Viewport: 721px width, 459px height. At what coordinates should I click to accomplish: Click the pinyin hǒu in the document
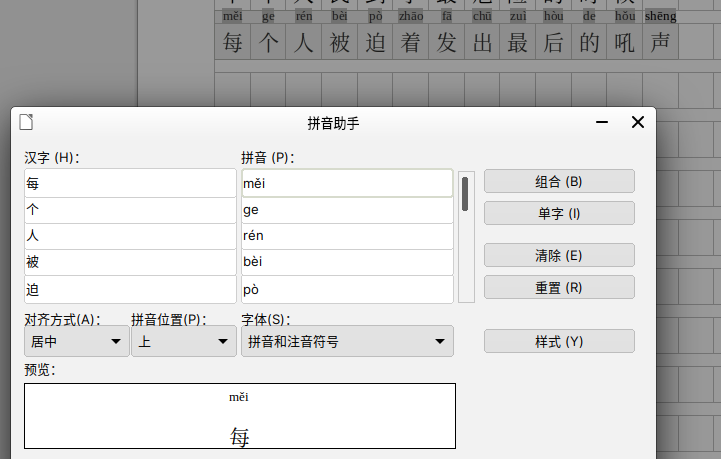[625, 16]
